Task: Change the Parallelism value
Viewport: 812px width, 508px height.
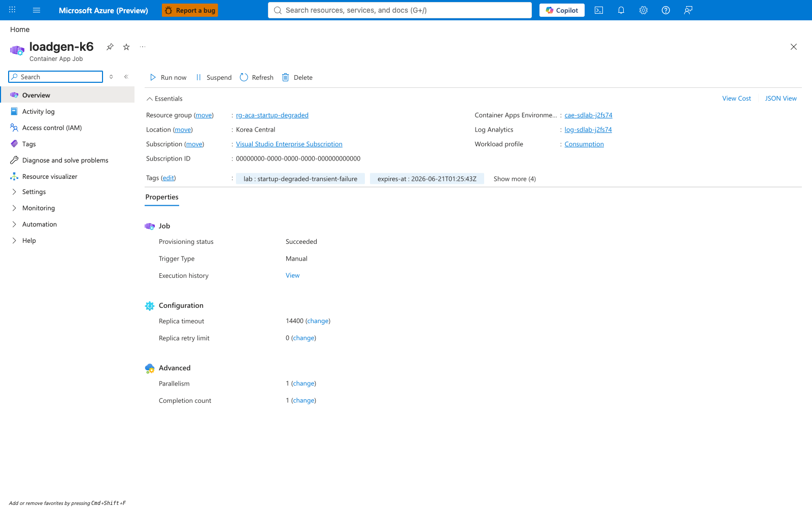Action: pyautogui.click(x=303, y=384)
